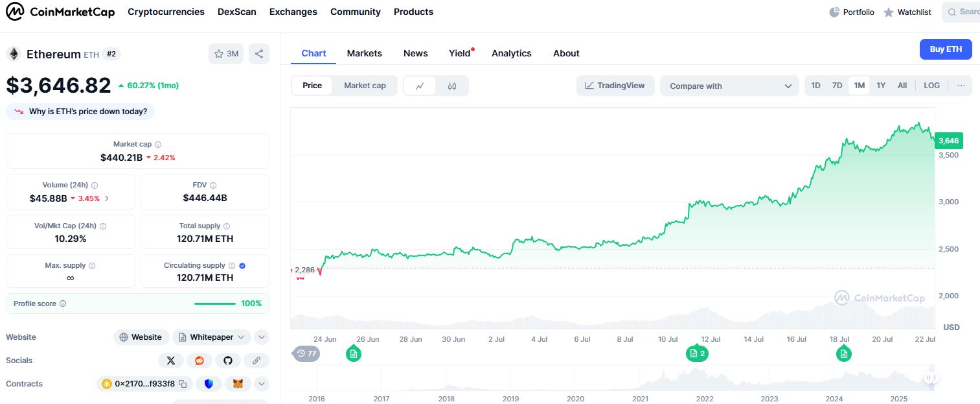Click the blue shield contract security icon
Viewport: 980px width, 404px height.
(x=209, y=384)
